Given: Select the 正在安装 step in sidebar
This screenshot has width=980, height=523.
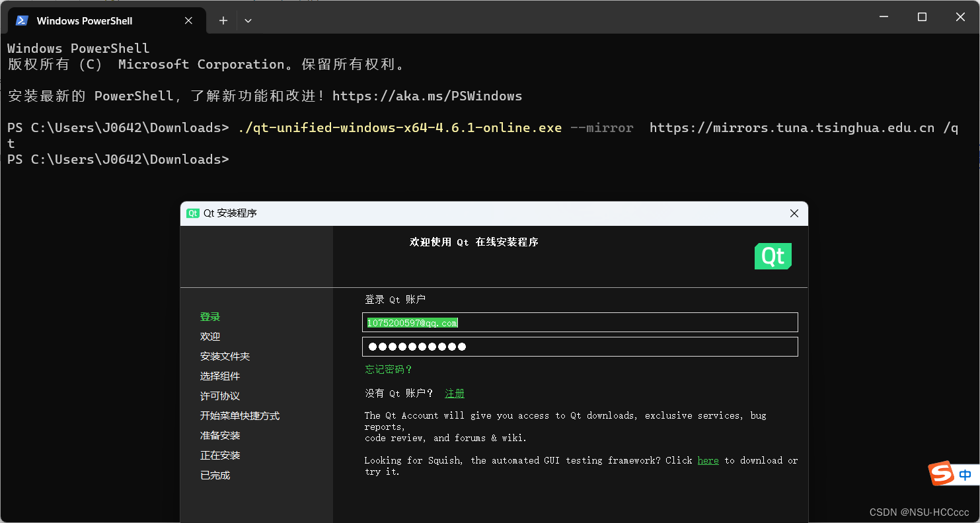Looking at the screenshot, I should 220,456.
